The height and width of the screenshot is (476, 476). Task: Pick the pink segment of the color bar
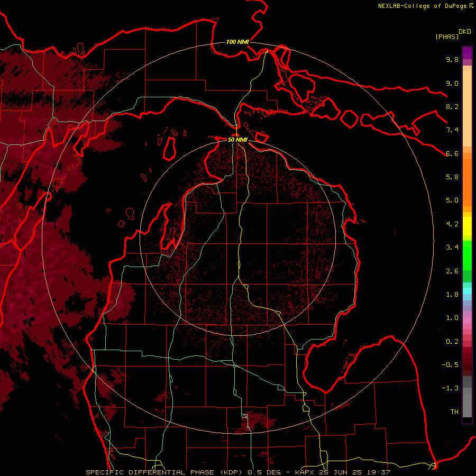pos(467,321)
